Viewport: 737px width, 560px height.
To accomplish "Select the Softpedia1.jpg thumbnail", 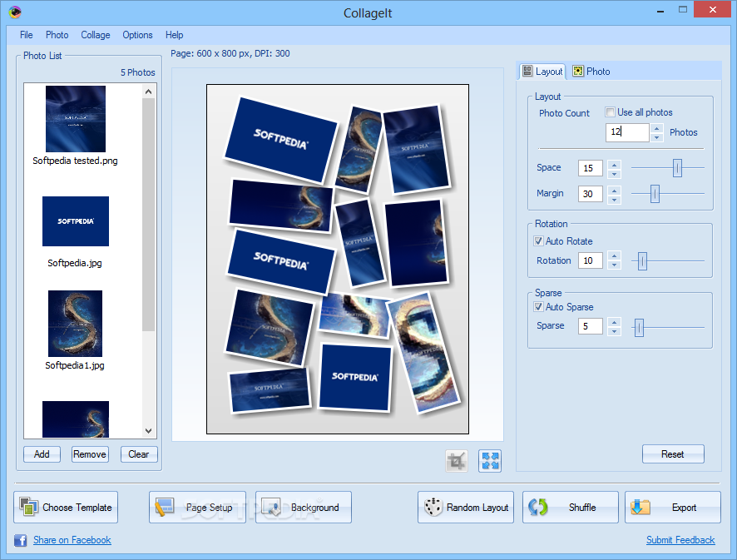I will [x=75, y=324].
